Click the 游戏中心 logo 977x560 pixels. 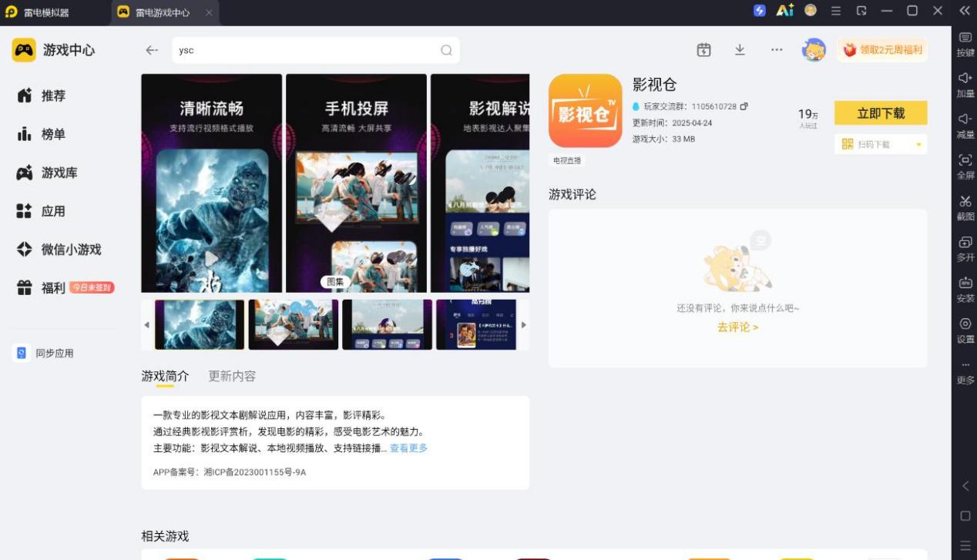click(53, 50)
